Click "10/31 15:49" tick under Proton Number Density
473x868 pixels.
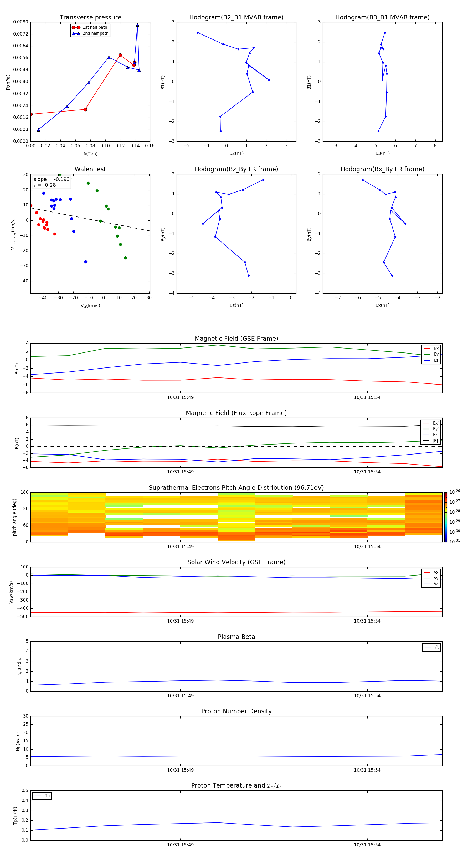(181, 770)
